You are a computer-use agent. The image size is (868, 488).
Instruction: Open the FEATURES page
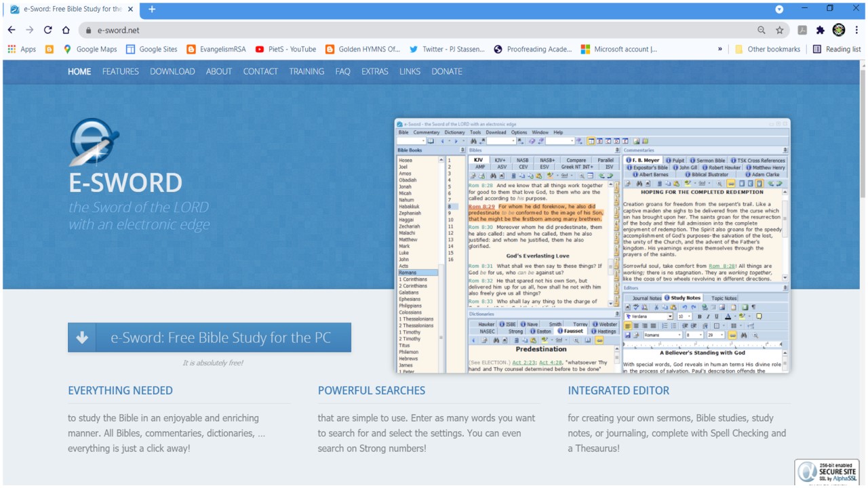click(121, 71)
